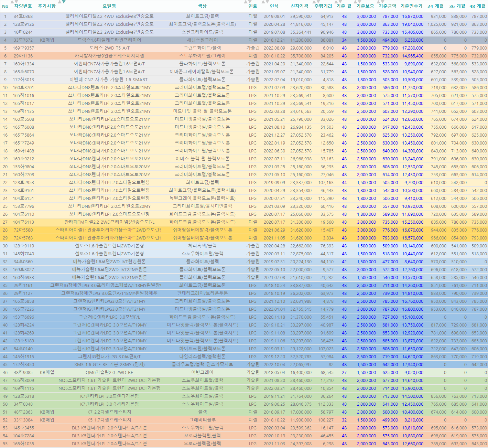Click the 36 개월 column header
Image resolution: width=488 pixels, height=448 pixels.
point(457,6)
